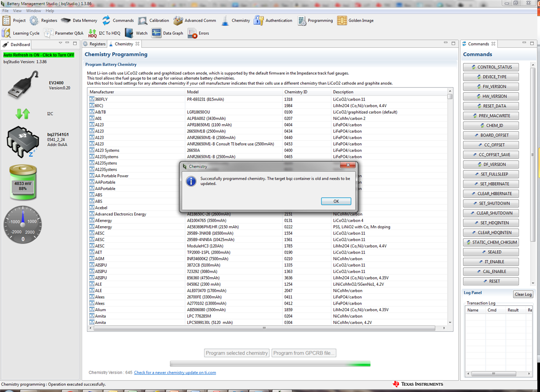Close the Chemistry tab with X icon
540x392 pixels.
(x=137, y=44)
